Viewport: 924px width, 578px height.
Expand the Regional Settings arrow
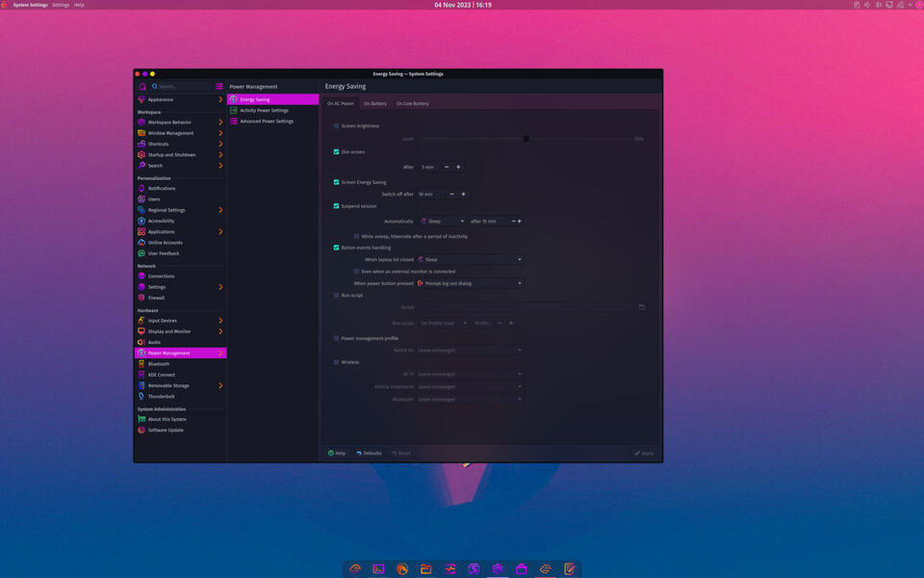click(220, 210)
